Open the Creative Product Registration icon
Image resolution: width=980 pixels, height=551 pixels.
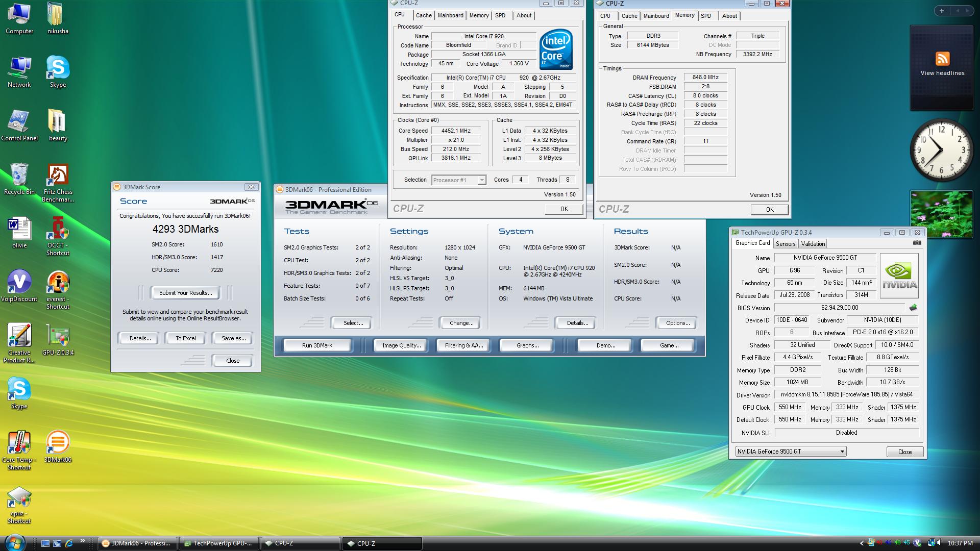click(x=19, y=344)
